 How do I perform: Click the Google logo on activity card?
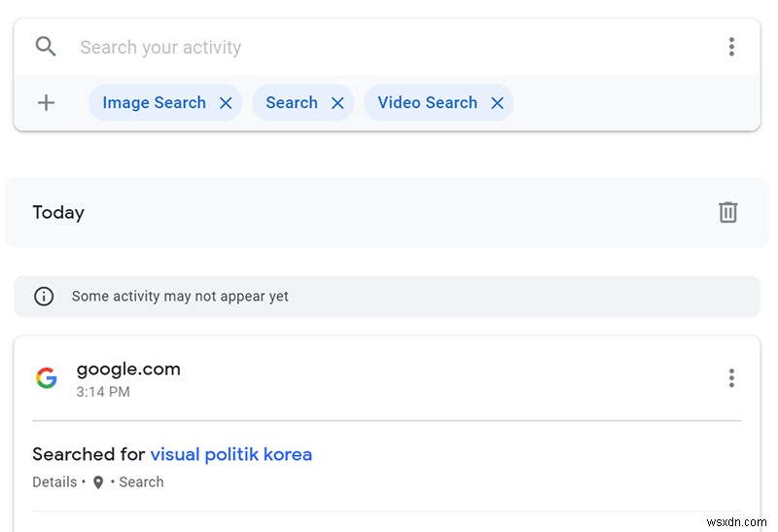46,378
